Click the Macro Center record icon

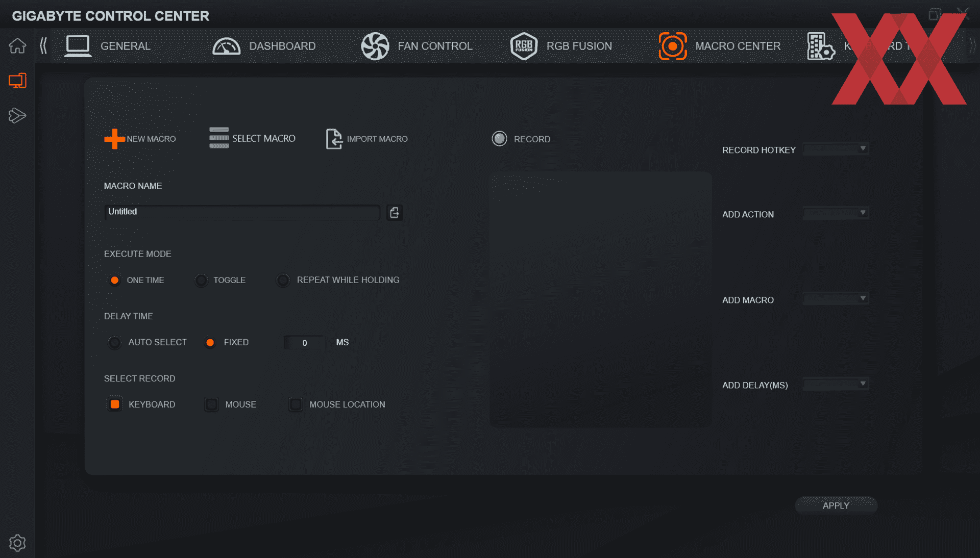[673, 46]
